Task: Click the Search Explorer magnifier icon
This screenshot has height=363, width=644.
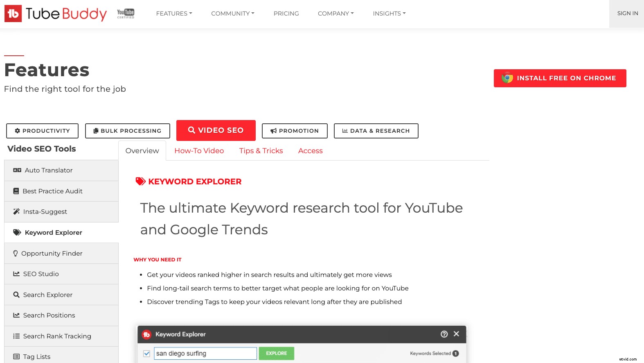Action: click(x=16, y=295)
